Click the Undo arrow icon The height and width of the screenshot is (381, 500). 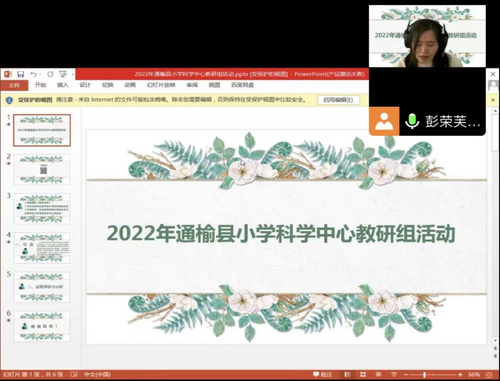click(33, 74)
